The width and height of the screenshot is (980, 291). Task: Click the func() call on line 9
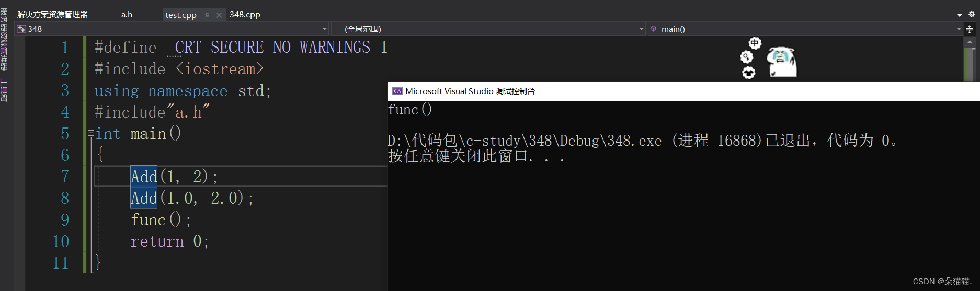click(x=161, y=220)
